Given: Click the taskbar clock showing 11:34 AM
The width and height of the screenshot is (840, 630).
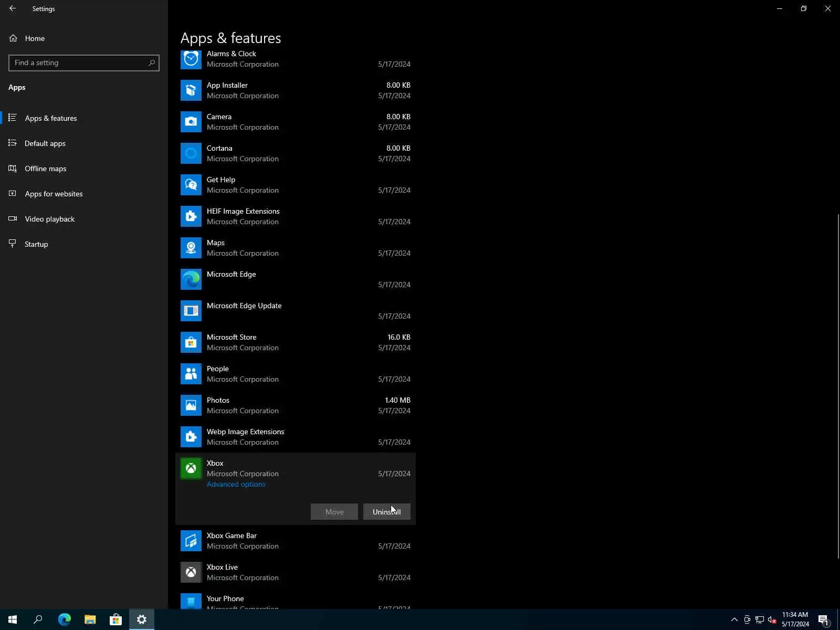Looking at the screenshot, I should click(x=795, y=619).
